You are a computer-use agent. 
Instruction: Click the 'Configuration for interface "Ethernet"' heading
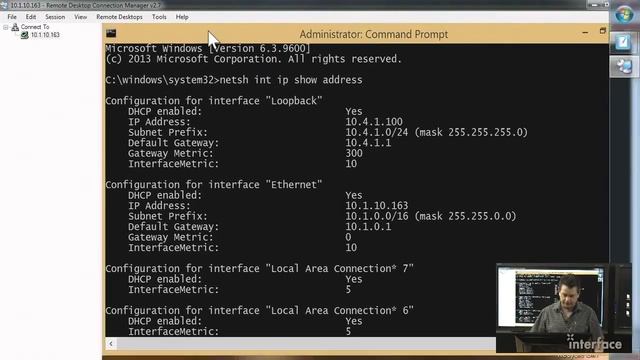click(x=214, y=184)
